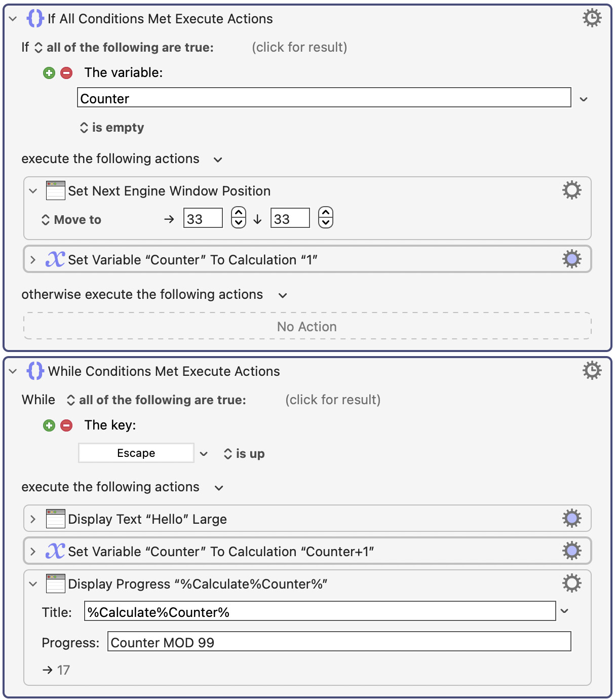Screen dimensions: 615x700
Task: Expand Set Variable Counter To Calculation 1
Action: tap(33, 260)
